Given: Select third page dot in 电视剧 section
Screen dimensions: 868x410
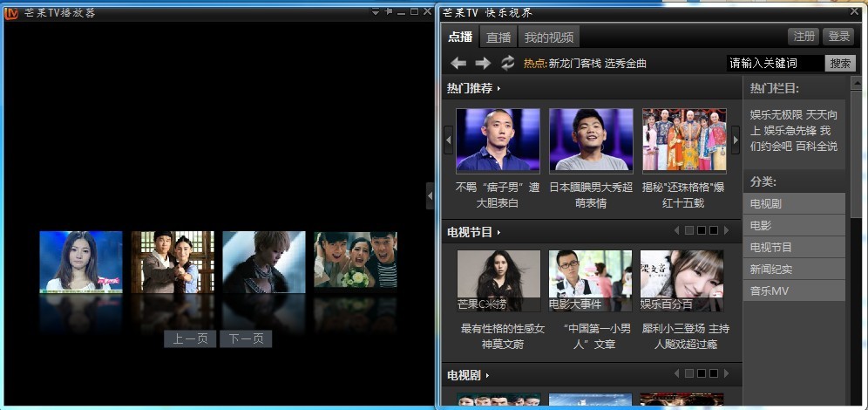Looking at the screenshot, I should 713,374.
